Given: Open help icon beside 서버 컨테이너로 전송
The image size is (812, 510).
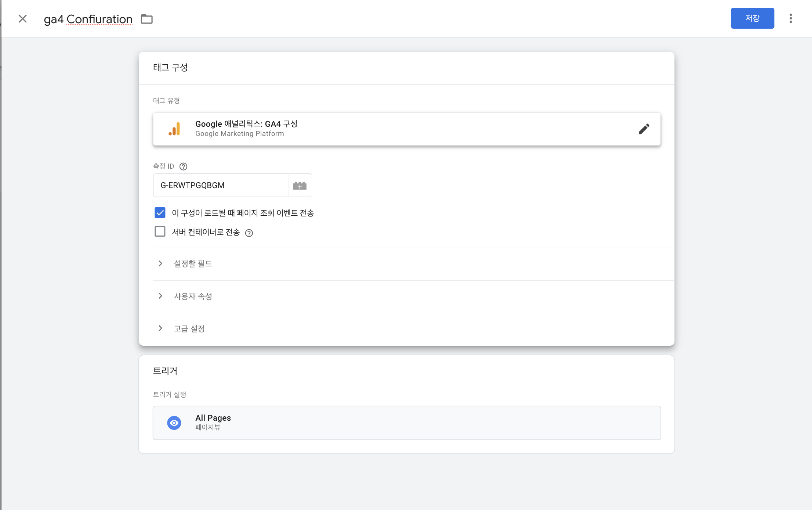Looking at the screenshot, I should click(249, 233).
